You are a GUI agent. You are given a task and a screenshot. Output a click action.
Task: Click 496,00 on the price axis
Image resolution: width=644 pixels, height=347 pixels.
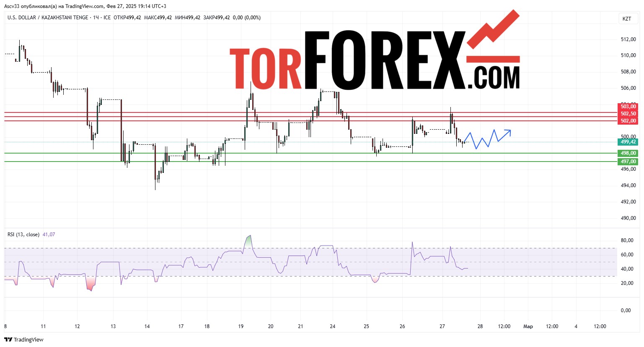click(628, 169)
